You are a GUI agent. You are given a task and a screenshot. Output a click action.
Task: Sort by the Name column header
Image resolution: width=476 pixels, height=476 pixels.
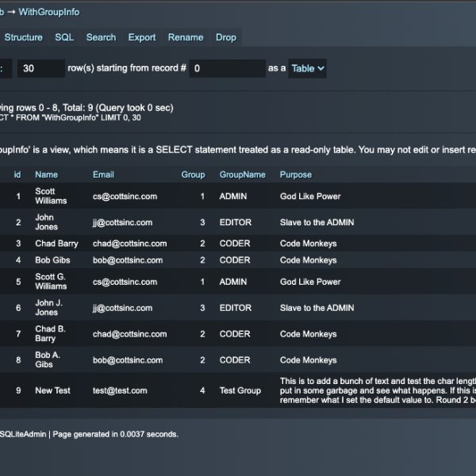[x=47, y=175]
